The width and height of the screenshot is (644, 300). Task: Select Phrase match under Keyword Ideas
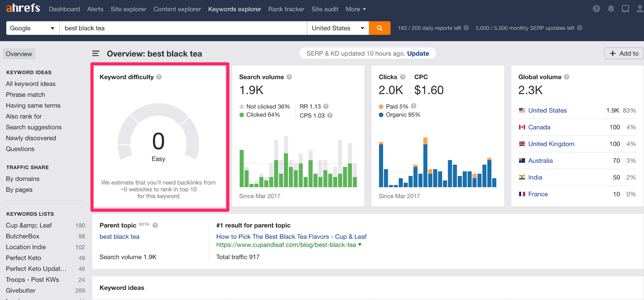pos(25,95)
